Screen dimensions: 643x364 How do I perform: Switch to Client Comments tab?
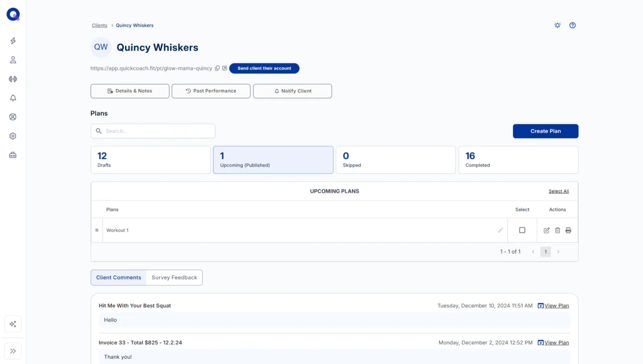(x=119, y=278)
